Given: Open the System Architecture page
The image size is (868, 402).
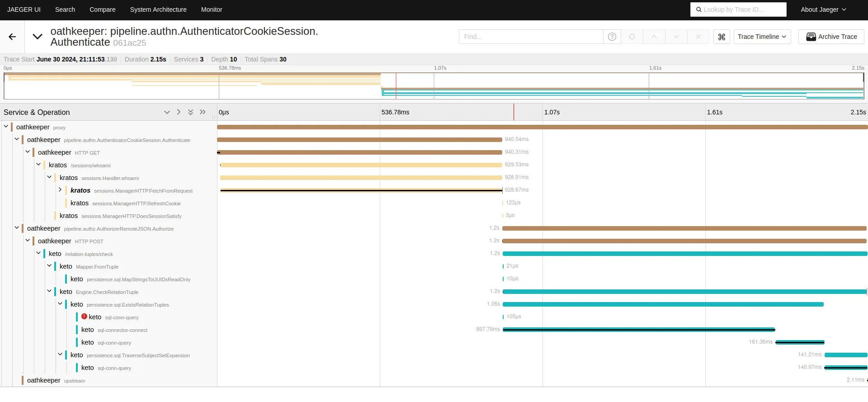Looking at the screenshot, I should click(x=158, y=9).
